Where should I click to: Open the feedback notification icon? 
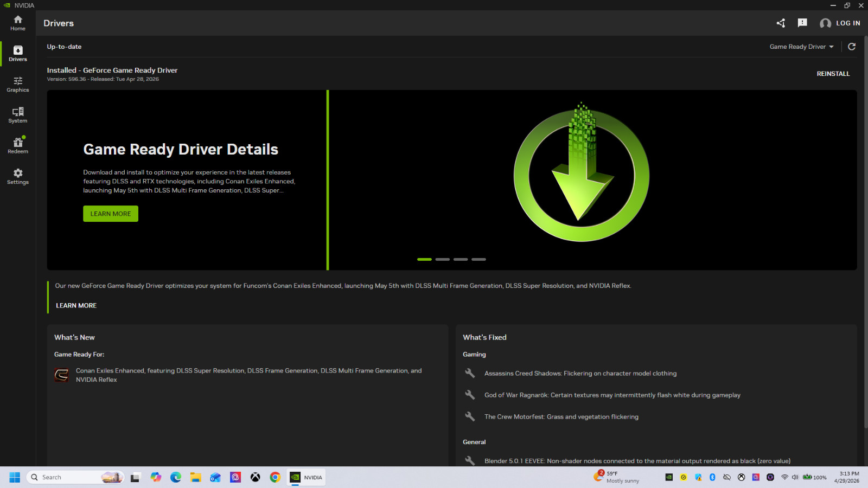pyautogui.click(x=802, y=23)
